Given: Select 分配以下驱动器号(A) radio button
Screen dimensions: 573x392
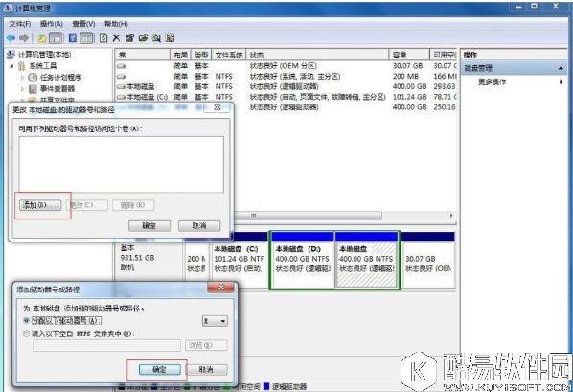Looking at the screenshot, I should click(26, 320).
